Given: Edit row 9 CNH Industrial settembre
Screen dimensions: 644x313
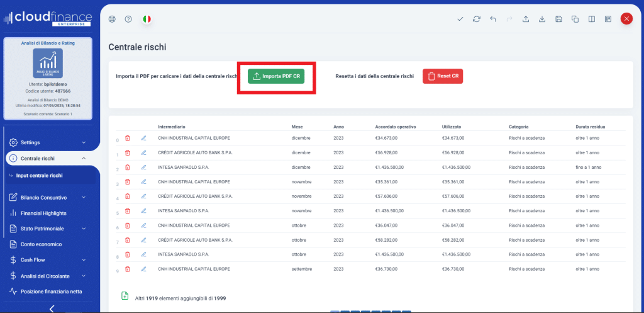Looking at the screenshot, I should pos(144,269).
